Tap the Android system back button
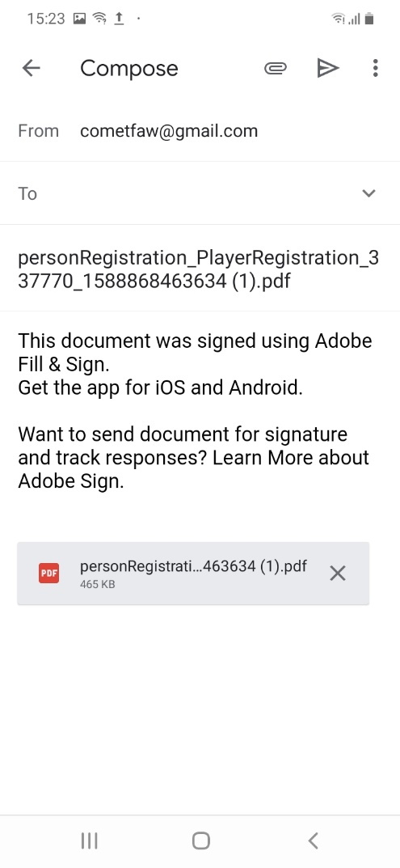400x868 pixels. (314, 840)
